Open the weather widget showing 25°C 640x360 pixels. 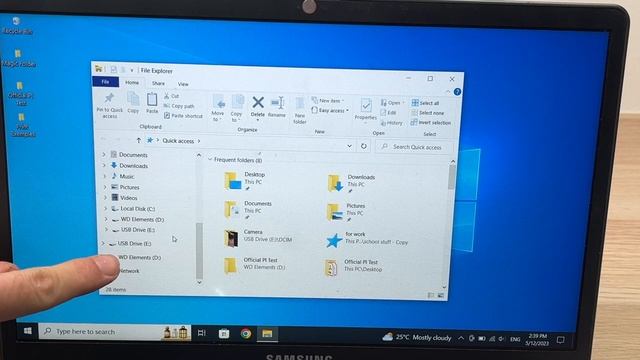417,337
